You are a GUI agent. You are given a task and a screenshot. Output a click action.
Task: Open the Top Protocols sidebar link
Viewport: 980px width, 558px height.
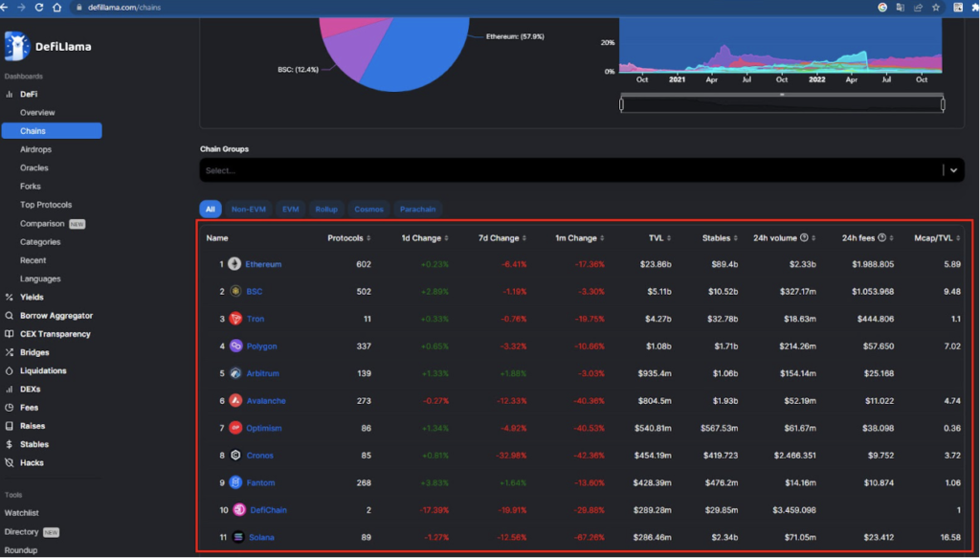tap(46, 205)
